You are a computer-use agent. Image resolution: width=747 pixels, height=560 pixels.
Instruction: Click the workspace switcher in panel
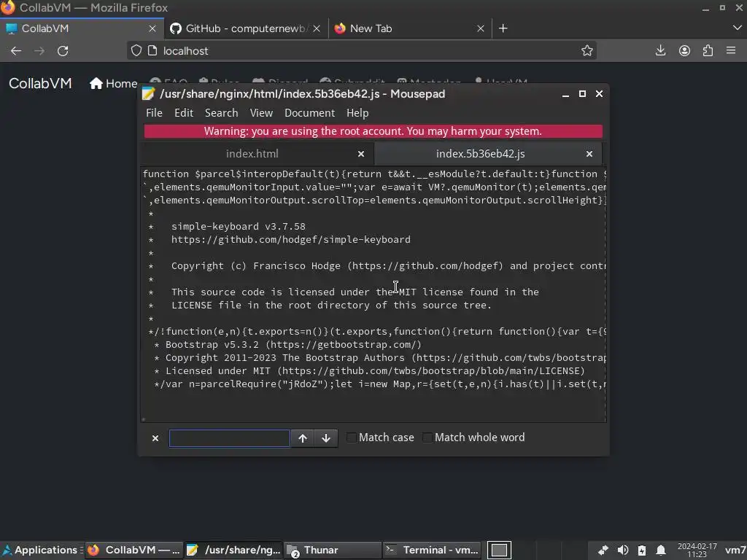coord(499,550)
